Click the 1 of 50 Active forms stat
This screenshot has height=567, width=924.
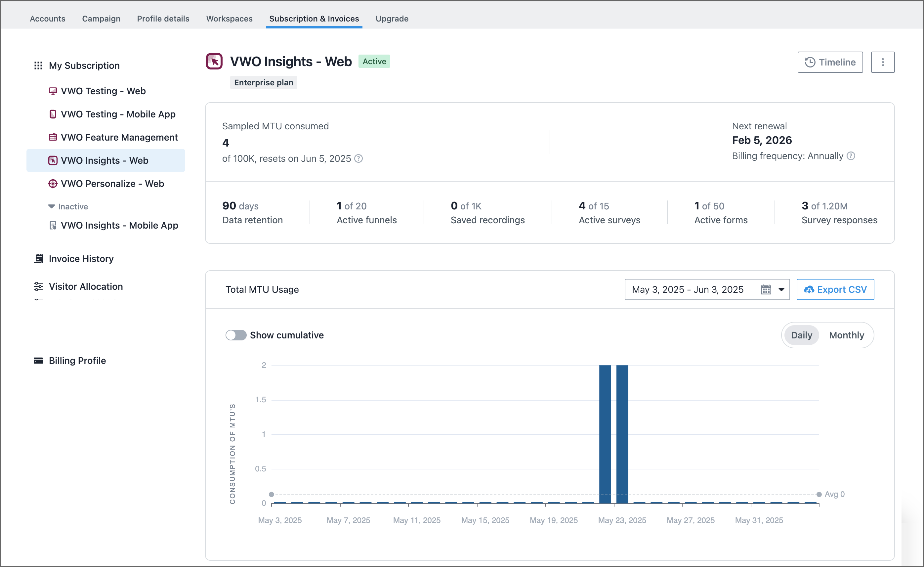pyautogui.click(x=721, y=213)
